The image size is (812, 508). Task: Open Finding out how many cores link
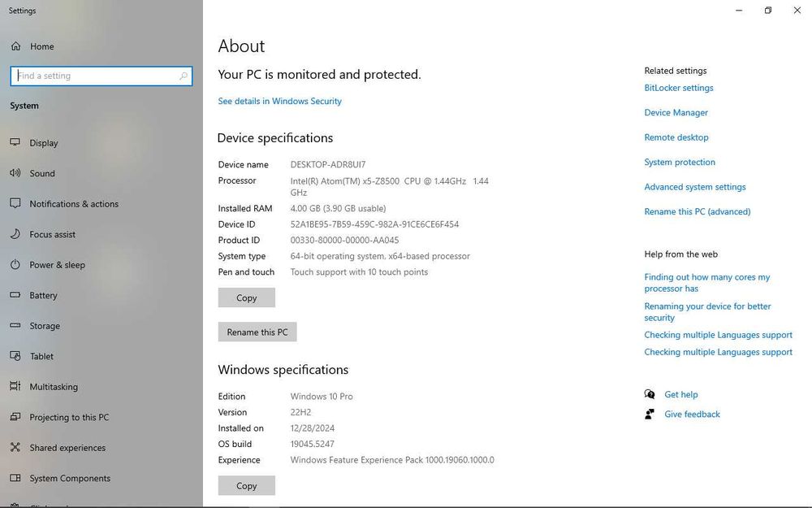tap(707, 283)
